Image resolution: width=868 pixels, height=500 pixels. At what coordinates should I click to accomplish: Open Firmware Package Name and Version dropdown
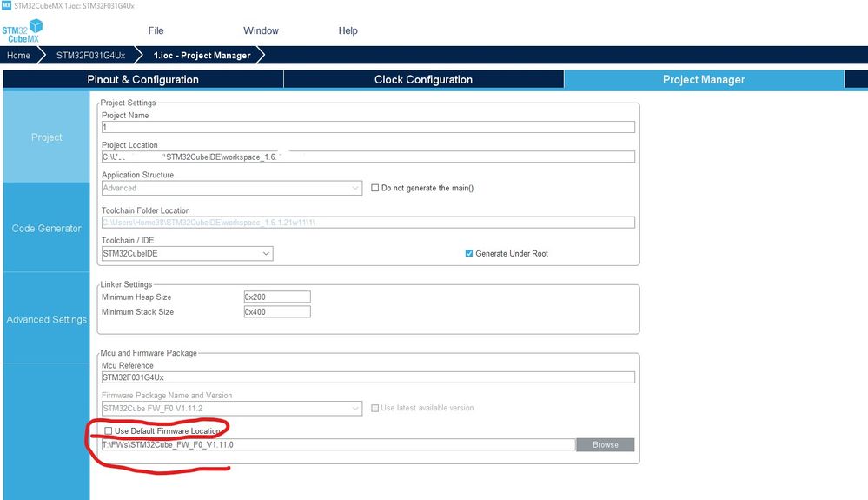pyautogui.click(x=232, y=409)
